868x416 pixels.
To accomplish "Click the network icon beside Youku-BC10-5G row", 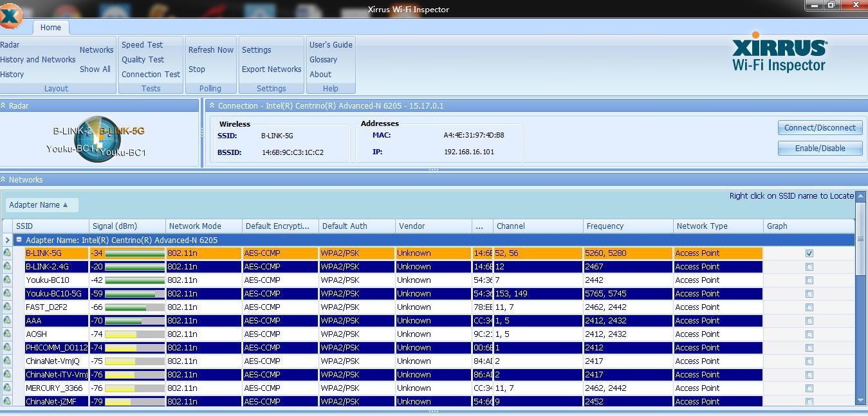I will (x=7, y=294).
